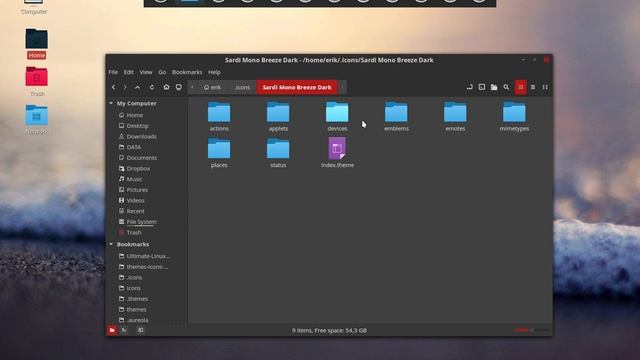
Task: Reload the current folder view
Action: pos(152,87)
